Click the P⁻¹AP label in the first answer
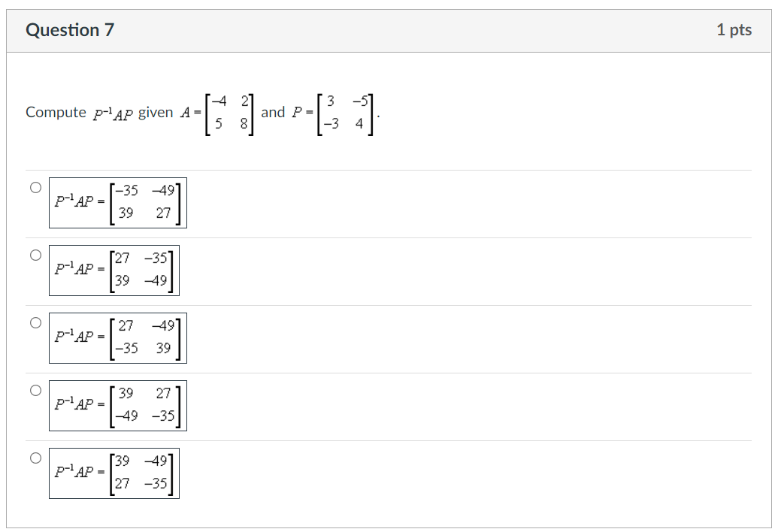This screenshot has height=532, width=775. click(x=74, y=203)
